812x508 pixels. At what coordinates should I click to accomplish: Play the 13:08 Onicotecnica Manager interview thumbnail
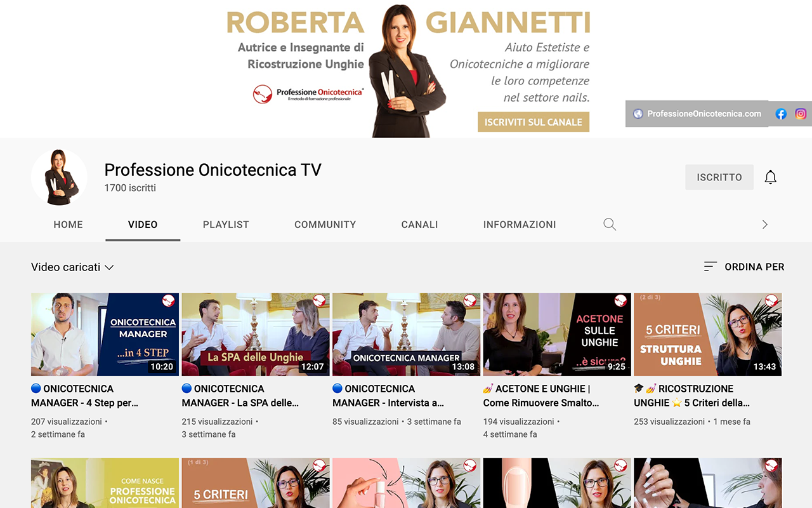pos(407,335)
